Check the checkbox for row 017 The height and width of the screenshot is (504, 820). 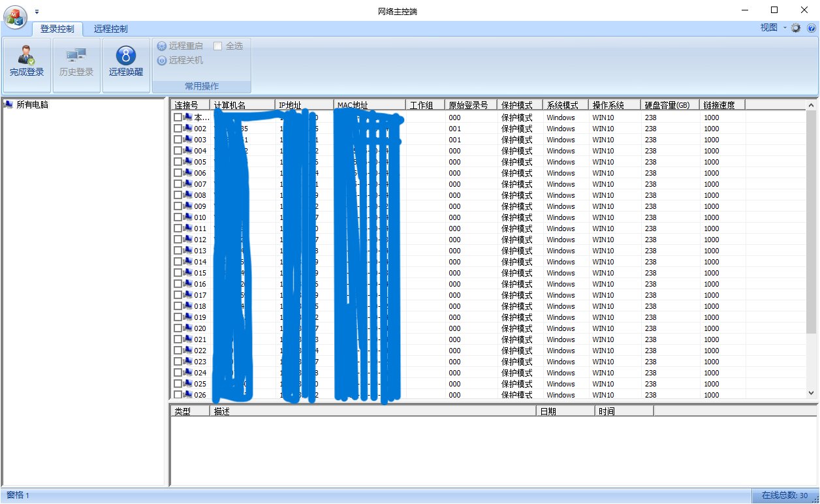(178, 295)
